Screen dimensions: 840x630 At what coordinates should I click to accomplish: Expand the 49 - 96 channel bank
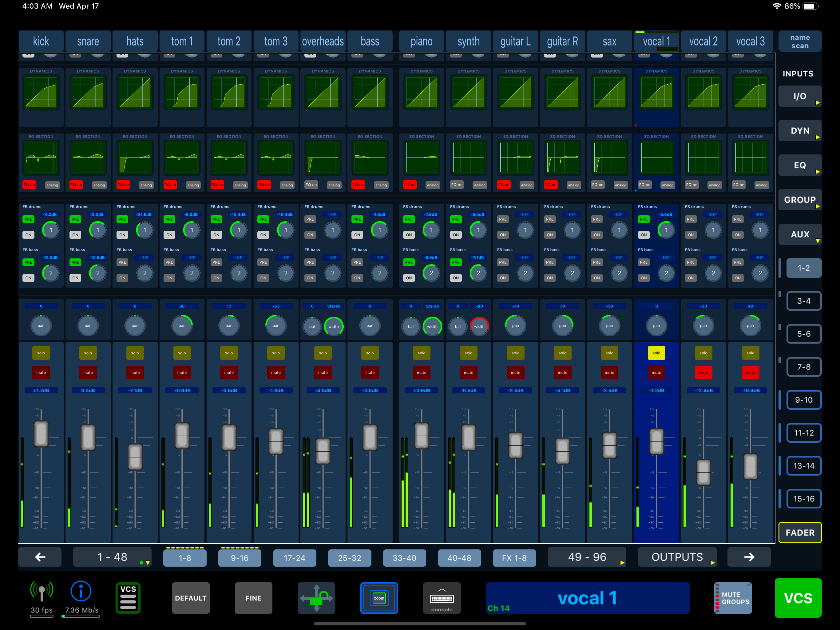point(587,557)
